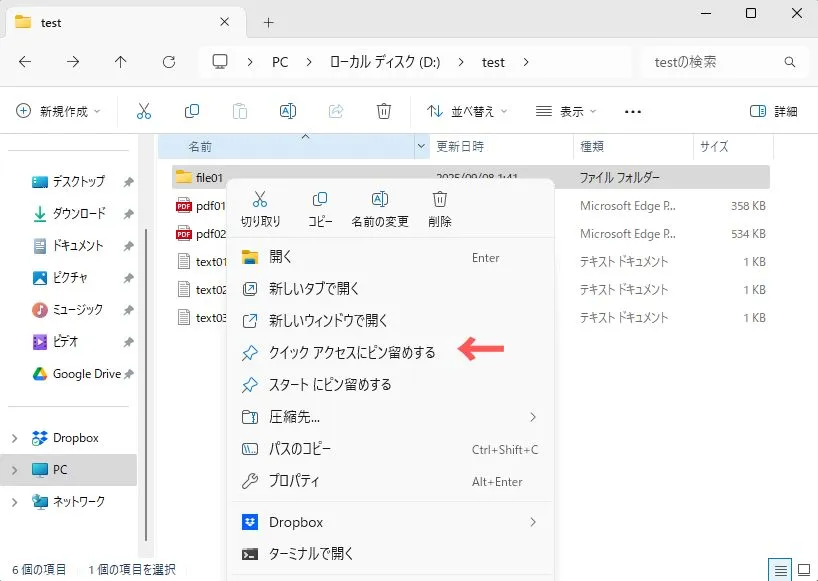Open the 表示 view dropdown
Image resolution: width=818 pixels, height=581 pixels.
coord(566,111)
